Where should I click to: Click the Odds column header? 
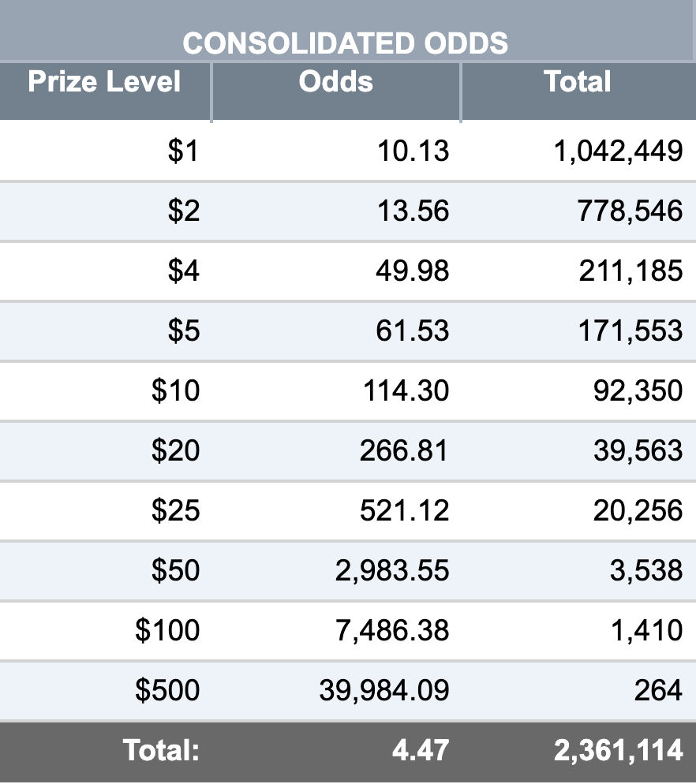click(335, 81)
